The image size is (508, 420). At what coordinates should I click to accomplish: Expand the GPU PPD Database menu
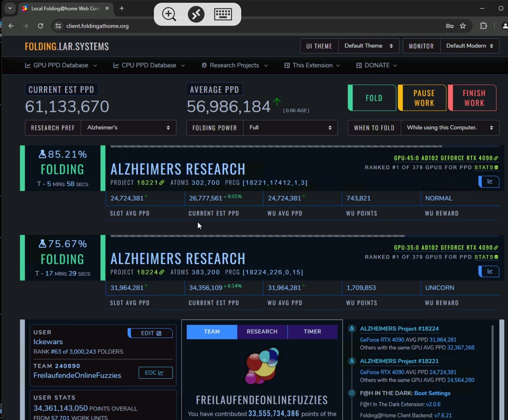point(61,65)
